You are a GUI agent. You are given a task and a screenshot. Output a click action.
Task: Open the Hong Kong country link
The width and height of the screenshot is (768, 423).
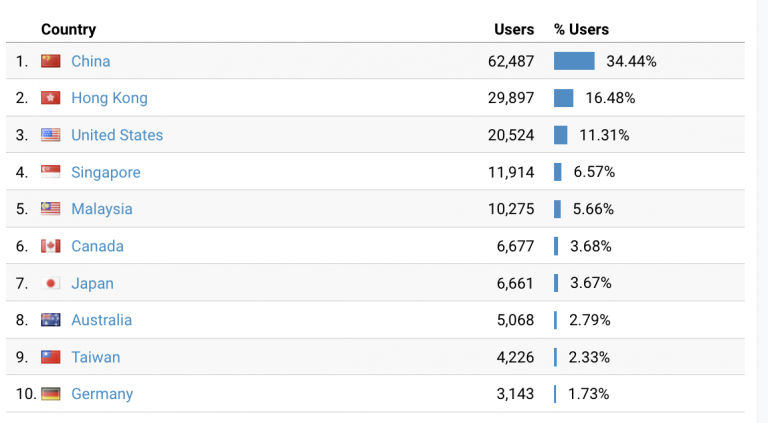(109, 98)
